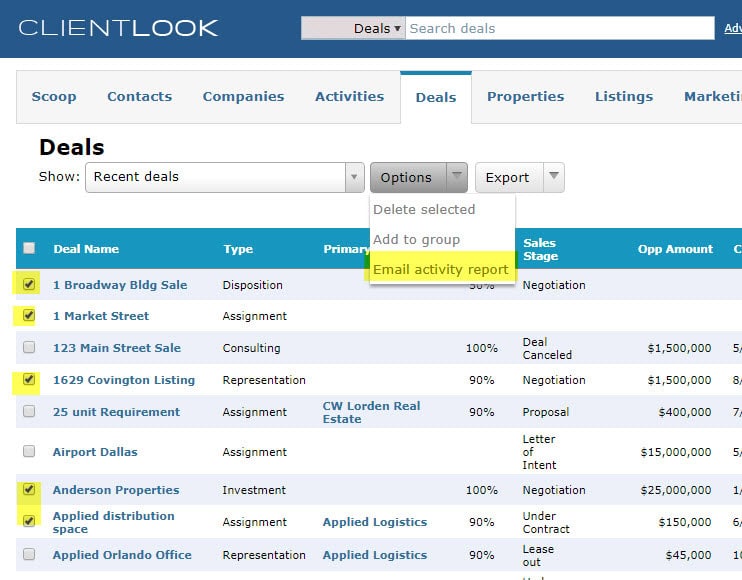Open the 1629 Covington Listing deal
This screenshot has height=580, width=742.
124,380
